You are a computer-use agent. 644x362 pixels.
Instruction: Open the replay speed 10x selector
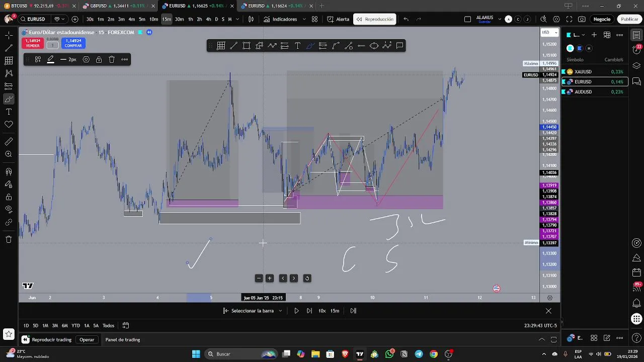tap(321, 311)
